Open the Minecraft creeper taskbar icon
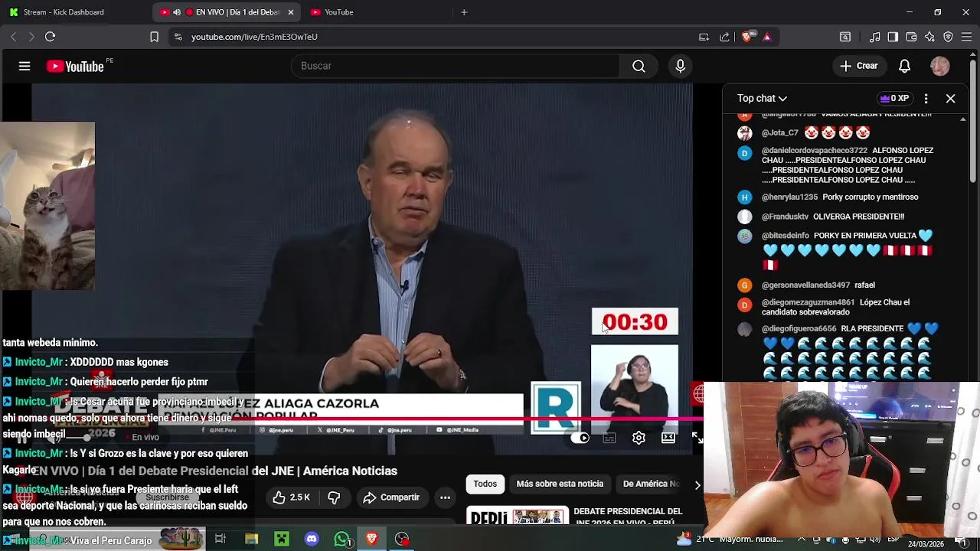Viewport: 980px width, 551px height. [282, 540]
